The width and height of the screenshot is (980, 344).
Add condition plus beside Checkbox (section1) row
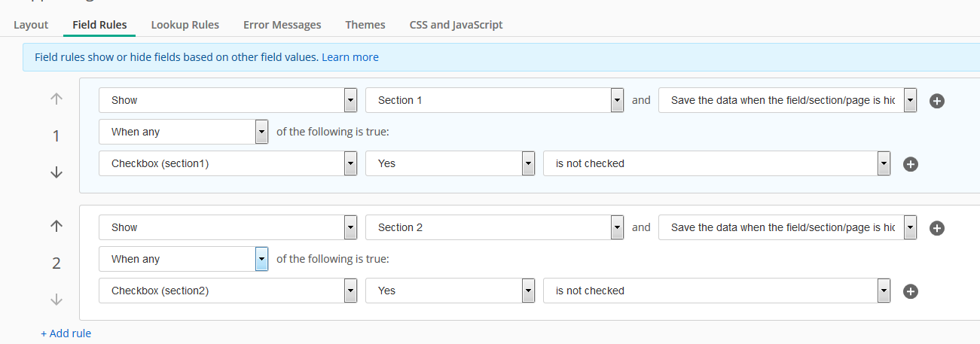(x=910, y=164)
